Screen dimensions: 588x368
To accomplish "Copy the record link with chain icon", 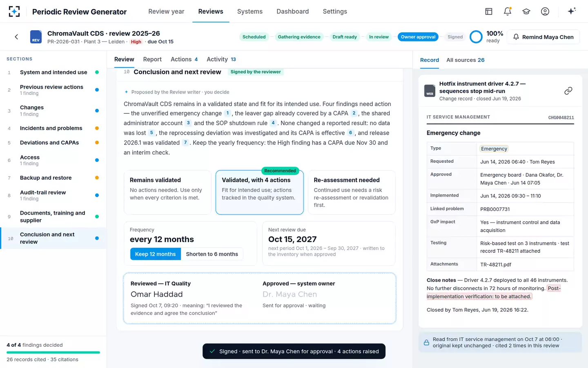I will 568,91.
